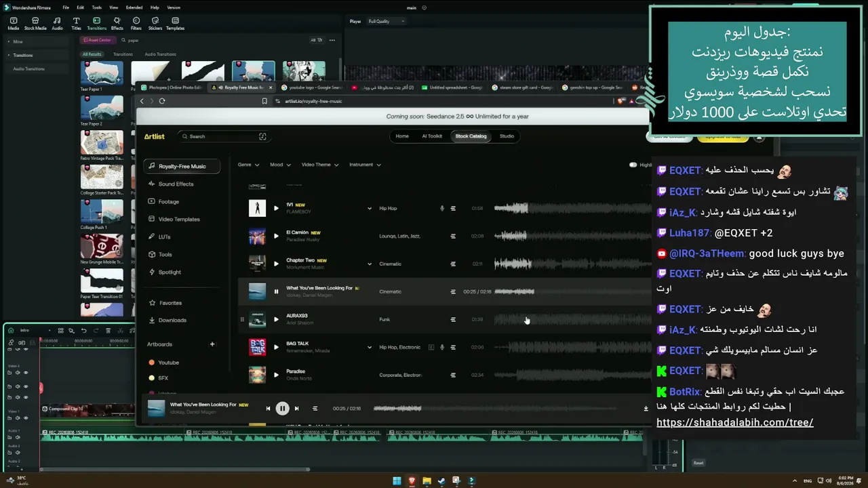Open the Player quality dropdown

[386, 21]
